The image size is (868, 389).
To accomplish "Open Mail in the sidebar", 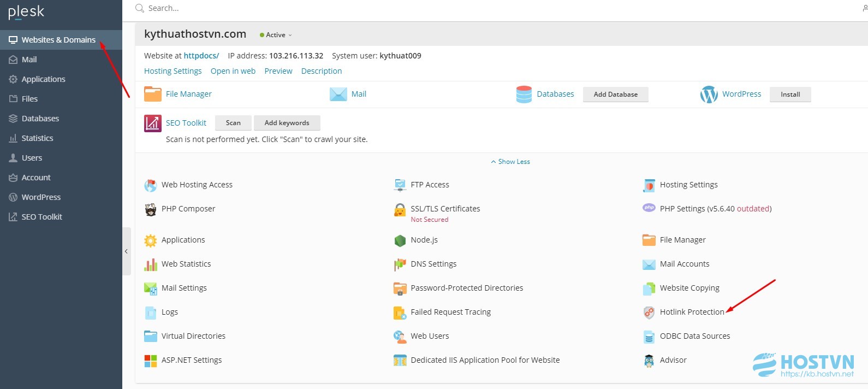I will pyautogui.click(x=61, y=60).
